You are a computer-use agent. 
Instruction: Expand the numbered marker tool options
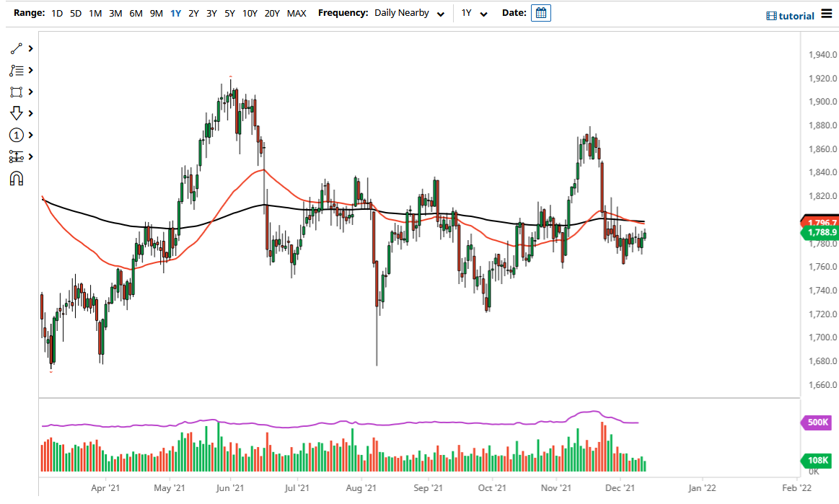31,135
